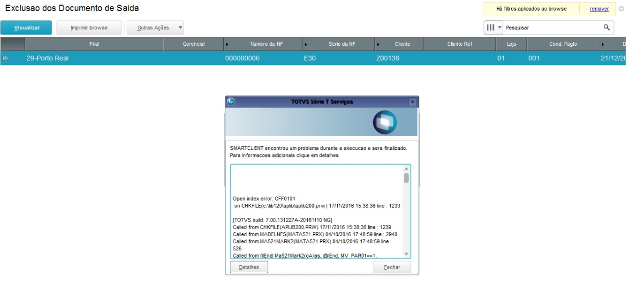Viewport: 644px width, 287px height.
Task: Click the Detalhes button in error dialog
Action: coord(249,267)
